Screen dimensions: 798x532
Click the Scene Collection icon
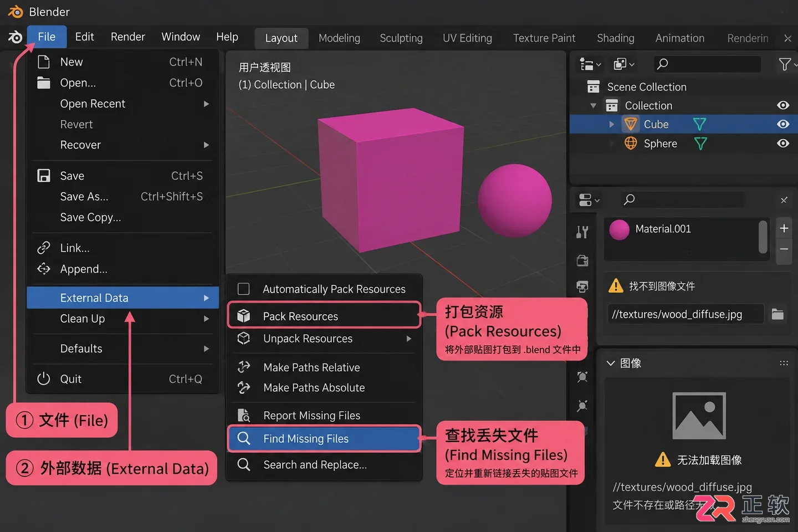pyautogui.click(x=594, y=87)
